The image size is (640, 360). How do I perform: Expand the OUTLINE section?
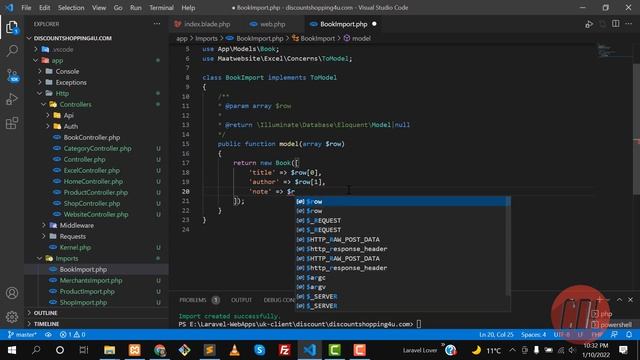click(45, 313)
